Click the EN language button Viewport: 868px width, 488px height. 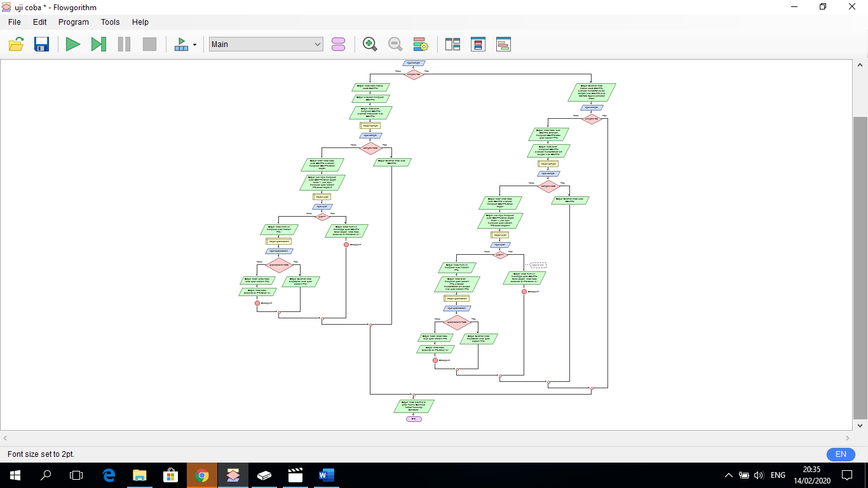(x=840, y=454)
